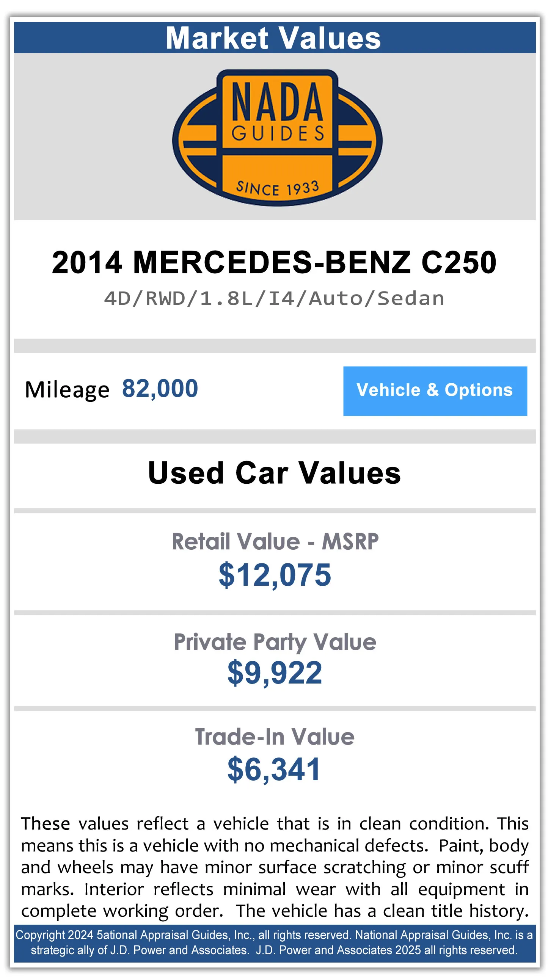Click the gray divider below Mileage row

coord(274,436)
